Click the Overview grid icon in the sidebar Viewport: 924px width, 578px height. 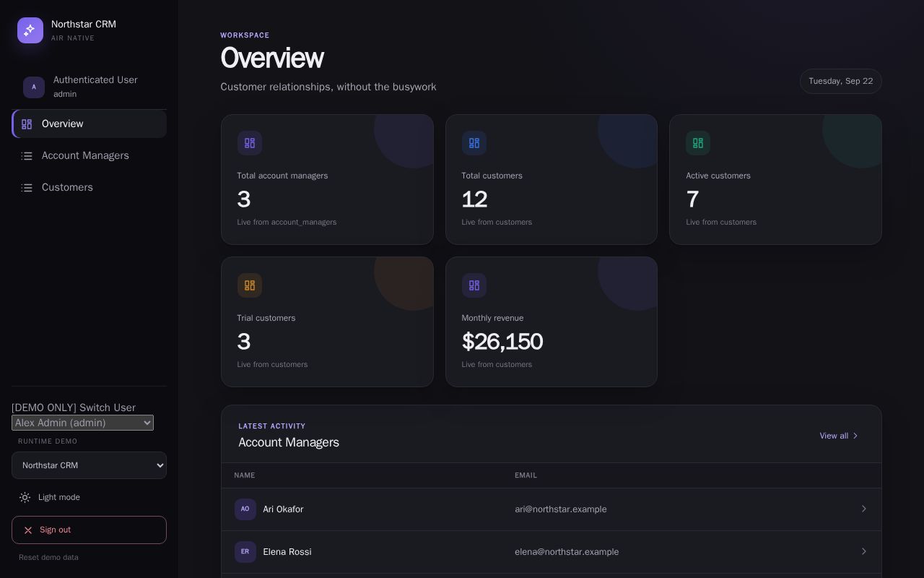(x=27, y=124)
